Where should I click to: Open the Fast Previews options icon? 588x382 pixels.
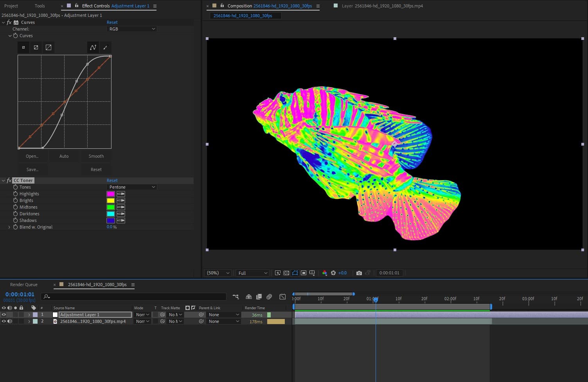278,273
